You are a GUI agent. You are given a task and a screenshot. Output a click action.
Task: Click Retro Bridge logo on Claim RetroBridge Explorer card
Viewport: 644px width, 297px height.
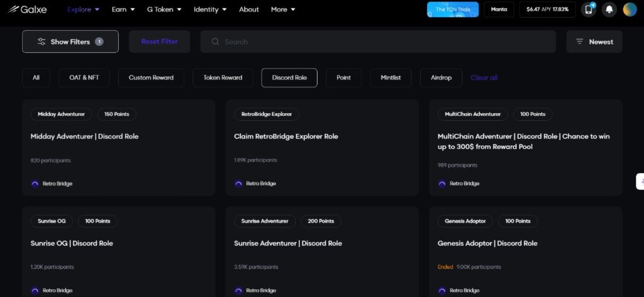tap(238, 184)
